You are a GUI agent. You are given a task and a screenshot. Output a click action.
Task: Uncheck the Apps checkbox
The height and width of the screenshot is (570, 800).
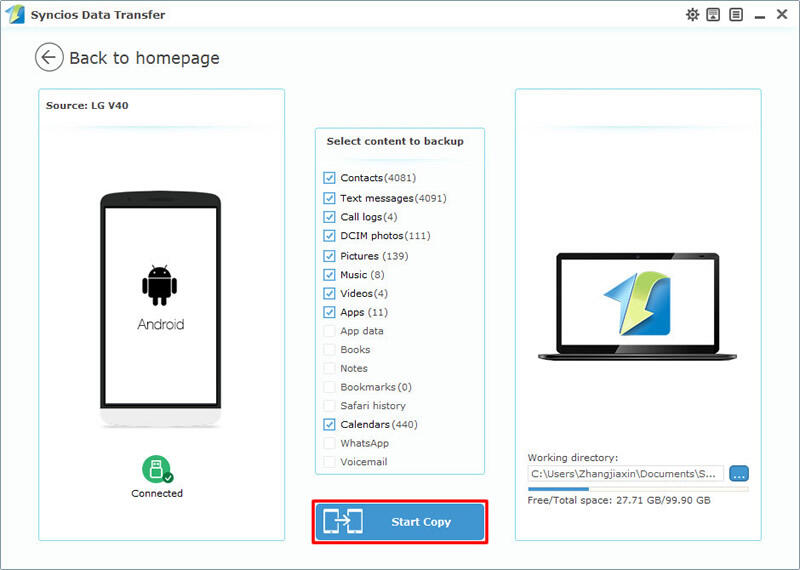[329, 312]
